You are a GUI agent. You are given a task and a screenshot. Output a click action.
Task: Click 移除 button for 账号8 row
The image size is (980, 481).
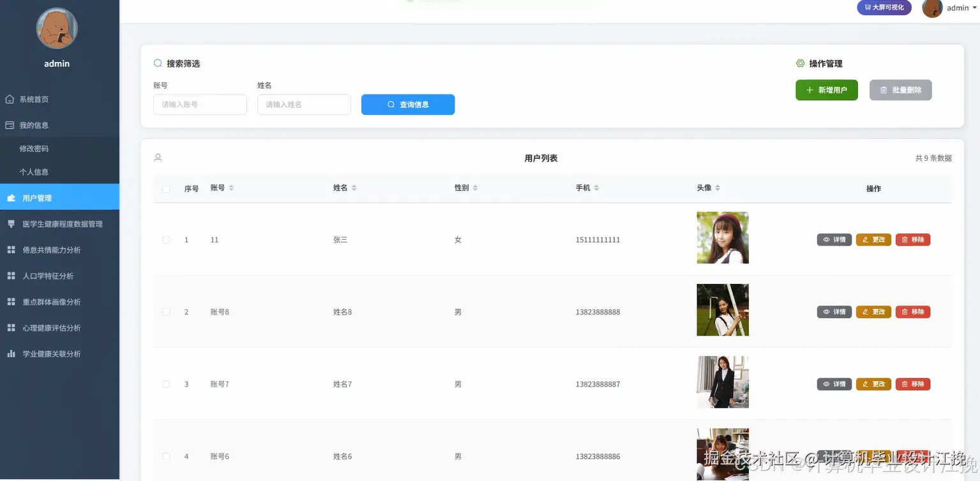[x=913, y=312]
